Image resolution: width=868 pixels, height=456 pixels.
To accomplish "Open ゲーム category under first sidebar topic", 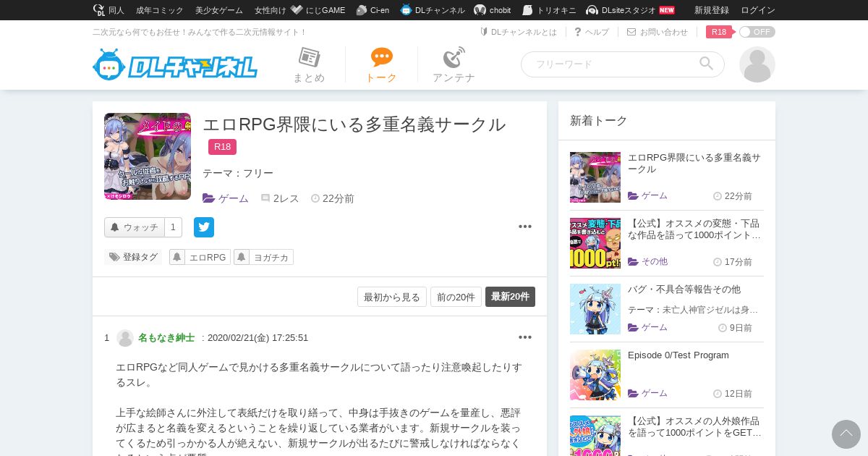I will point(648,195).
